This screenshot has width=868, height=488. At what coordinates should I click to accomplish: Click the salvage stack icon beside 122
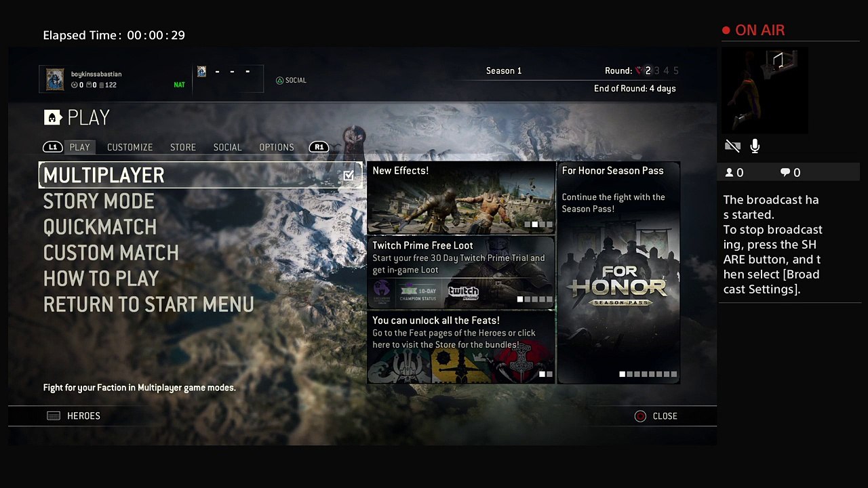pyautogui.click(x=101, y=85)
